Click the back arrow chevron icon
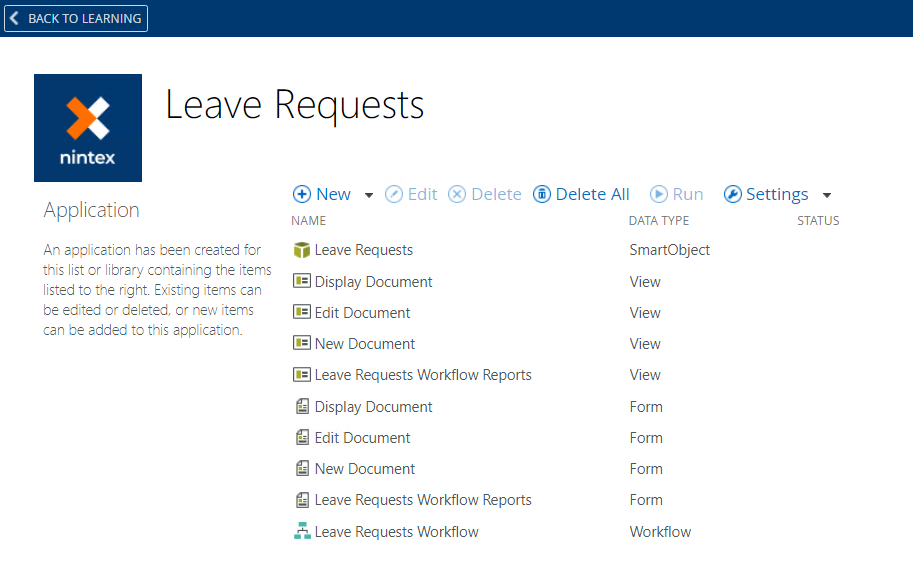The width and height of the screenshot is (913, 583). point(15,18)
